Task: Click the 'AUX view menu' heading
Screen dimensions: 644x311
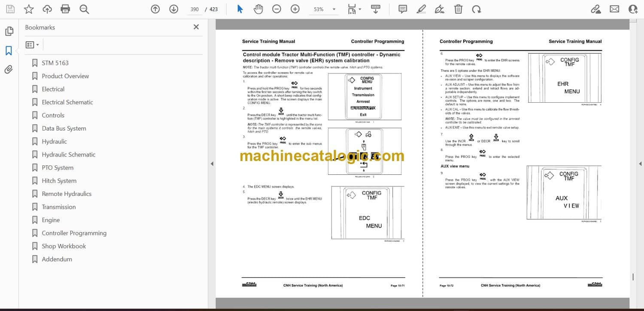Action: coord(455,166)
